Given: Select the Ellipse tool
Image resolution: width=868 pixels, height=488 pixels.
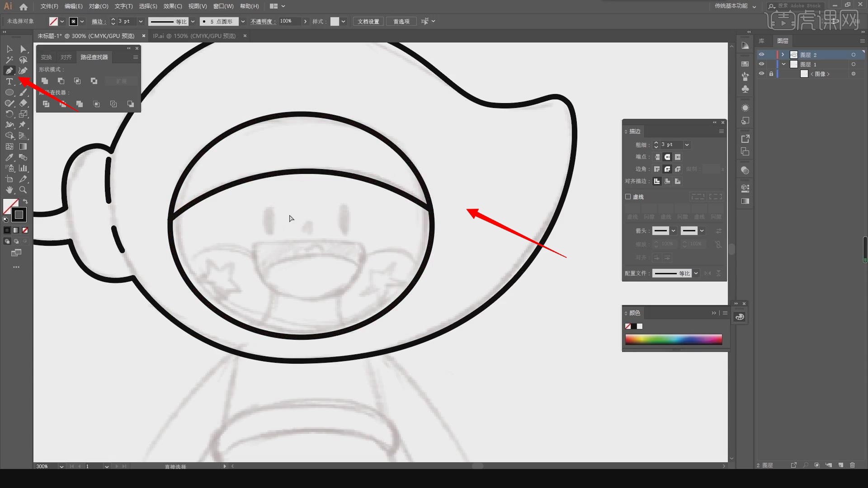Looking at the screenshot, I should [x=9, y=92].
